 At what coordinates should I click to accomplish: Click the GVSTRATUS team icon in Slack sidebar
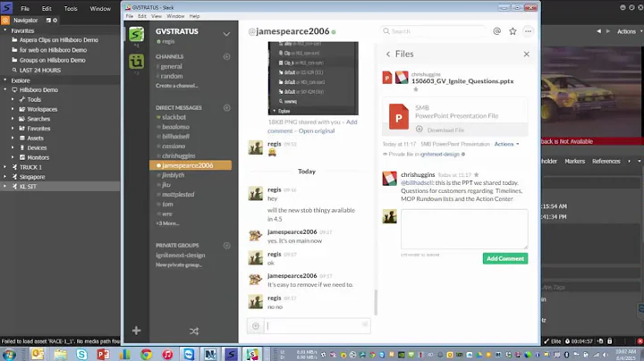tap(136, 34)
